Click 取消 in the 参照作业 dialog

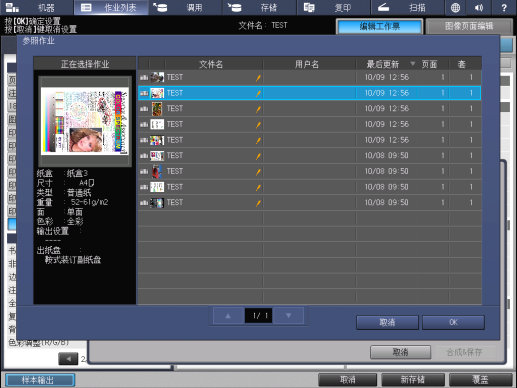point(387,322)
